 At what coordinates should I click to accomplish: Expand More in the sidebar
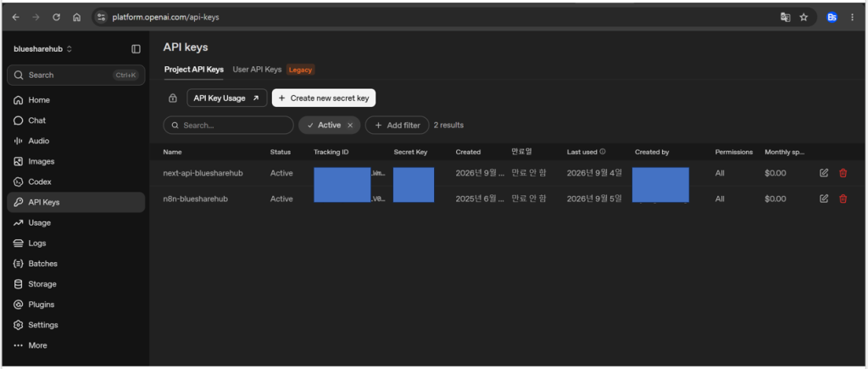[75, 345]
